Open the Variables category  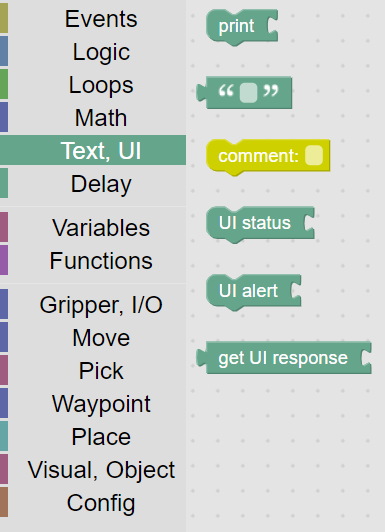tap(93, 227)
